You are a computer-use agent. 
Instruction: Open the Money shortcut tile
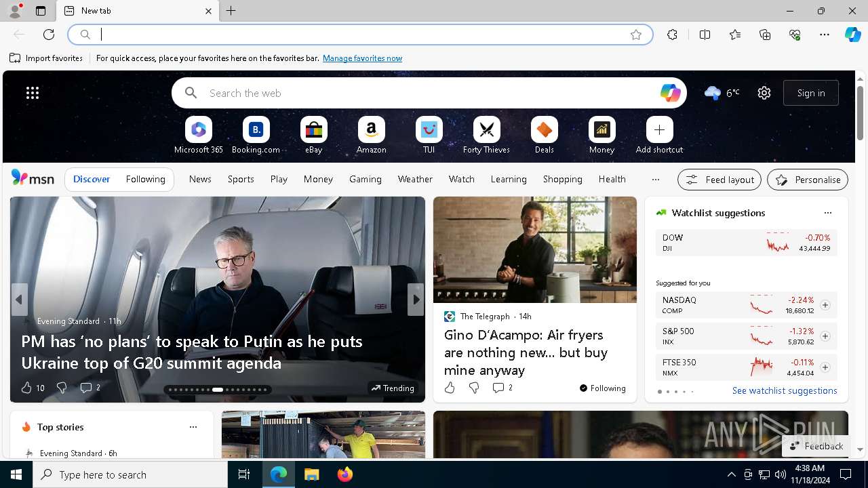click(x=601, y=135)
